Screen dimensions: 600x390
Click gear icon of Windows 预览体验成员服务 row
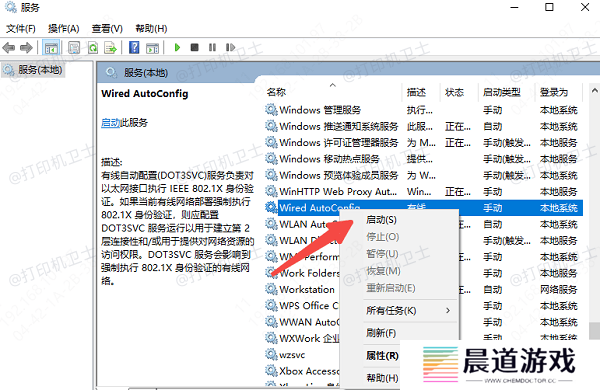pos(271,175)
